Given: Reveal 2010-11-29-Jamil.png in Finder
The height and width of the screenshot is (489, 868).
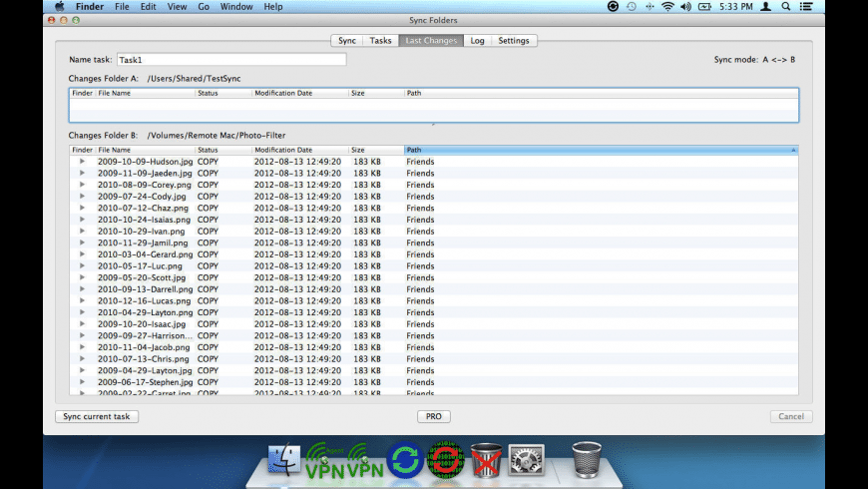Looking at the screenshot, I should point(82,243).
